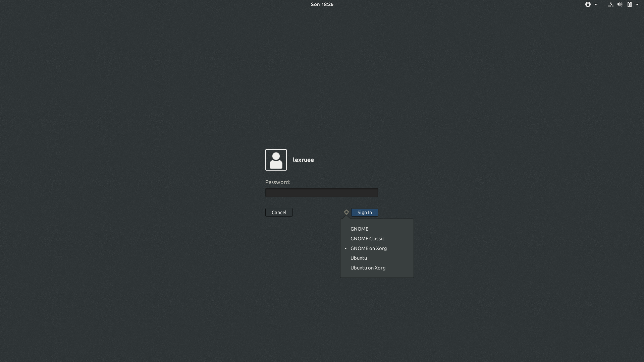Click the battery status icon

[629, 4]
